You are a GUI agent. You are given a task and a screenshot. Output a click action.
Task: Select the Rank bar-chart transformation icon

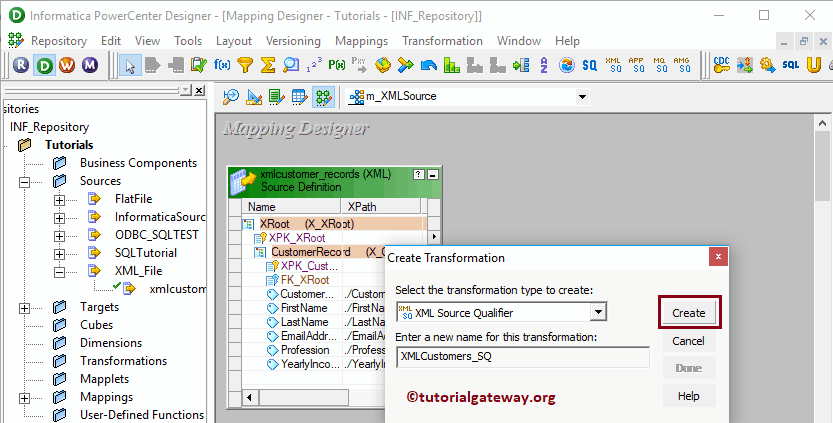[452, 65]
